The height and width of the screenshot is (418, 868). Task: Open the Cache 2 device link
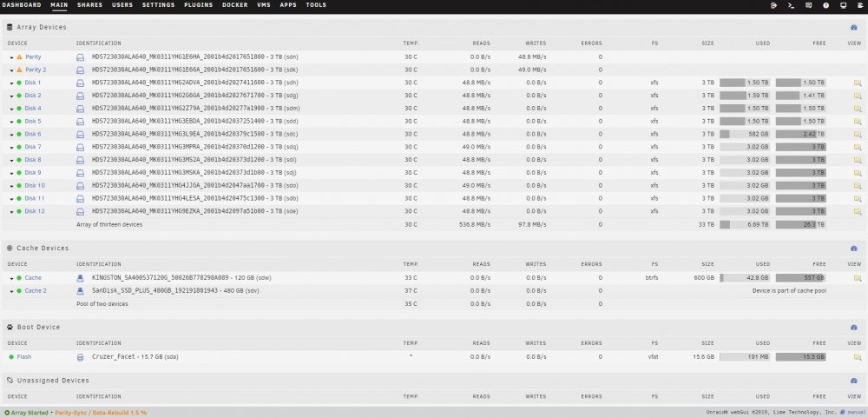point(36,290)
